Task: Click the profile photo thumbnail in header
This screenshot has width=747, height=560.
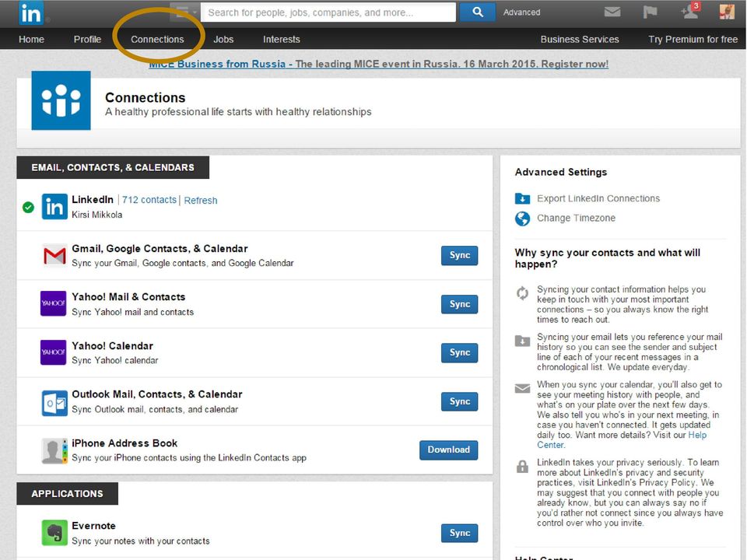Action: [727, 12]
